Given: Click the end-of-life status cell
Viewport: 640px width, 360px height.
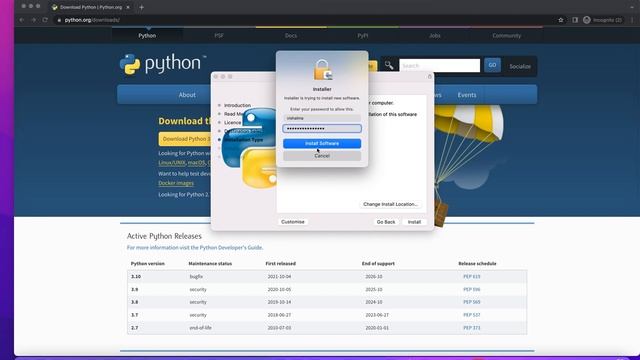Looking at the screenshot, I should (x=200, y=328).
